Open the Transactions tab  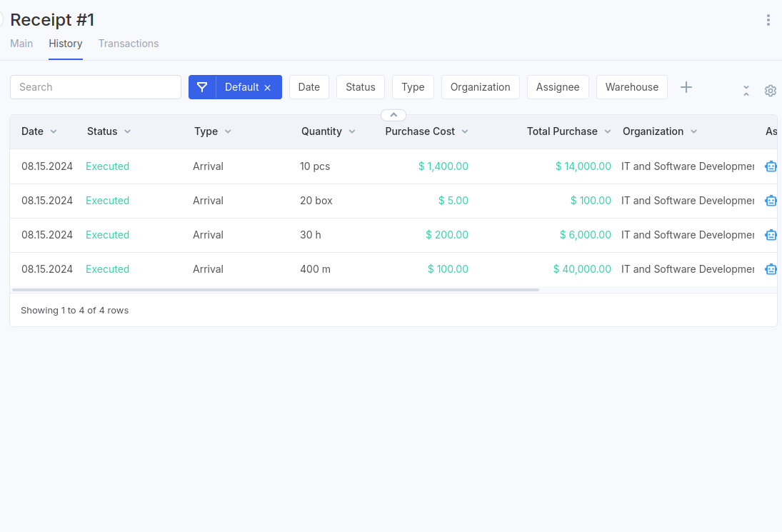(129, 44)
